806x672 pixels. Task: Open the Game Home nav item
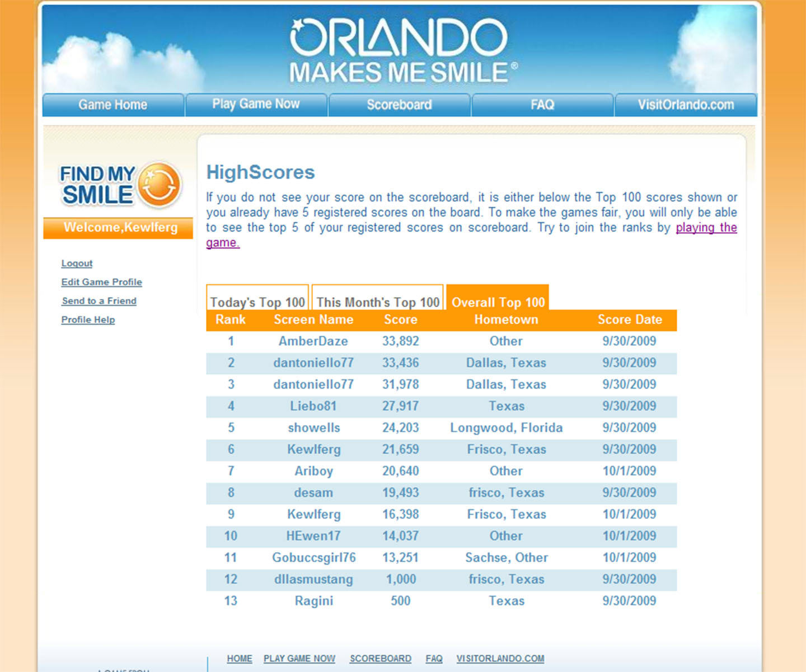pyautogui.click(x=113, y=105)
